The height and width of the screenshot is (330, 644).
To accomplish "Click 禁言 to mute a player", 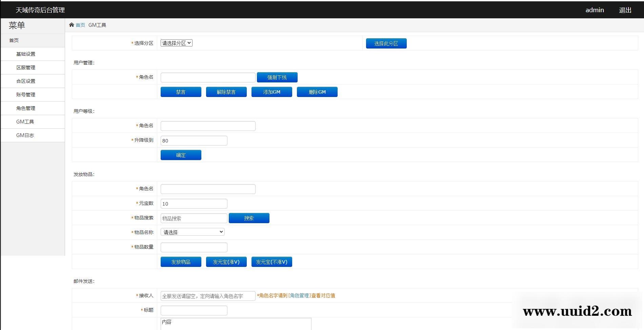I will 181,92.
